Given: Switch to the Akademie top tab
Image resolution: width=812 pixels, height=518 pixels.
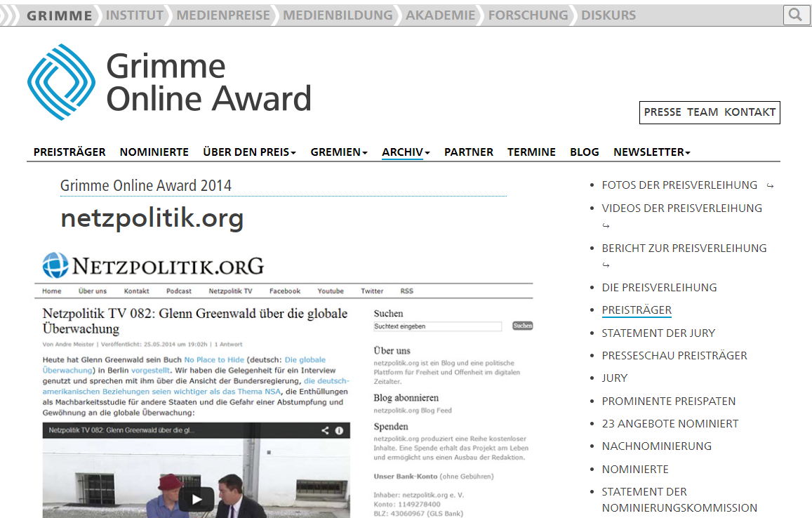Looking at the screenshot, I should (x=440, y=15).
